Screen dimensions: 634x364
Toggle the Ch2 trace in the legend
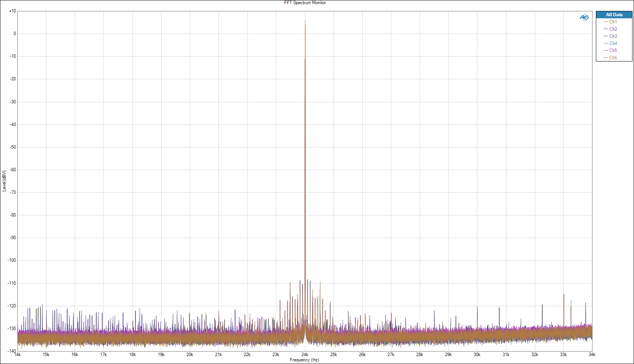[x=610, y=29]
